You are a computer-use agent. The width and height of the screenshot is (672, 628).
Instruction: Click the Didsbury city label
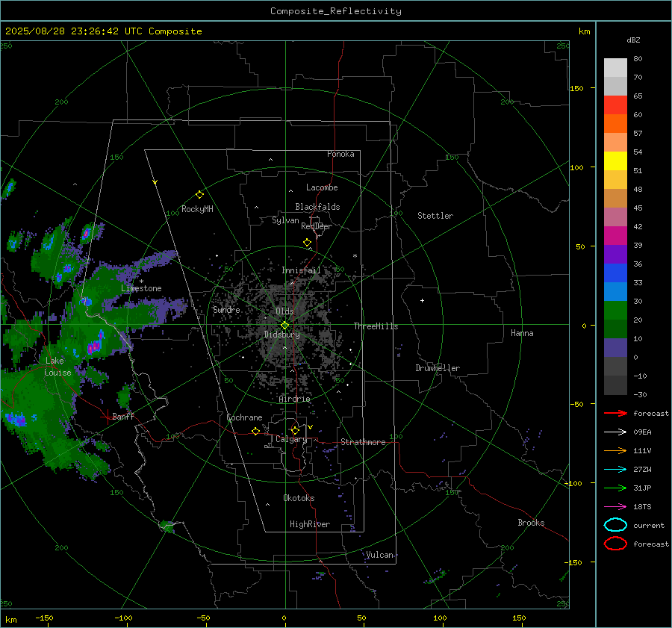point(281,335)
